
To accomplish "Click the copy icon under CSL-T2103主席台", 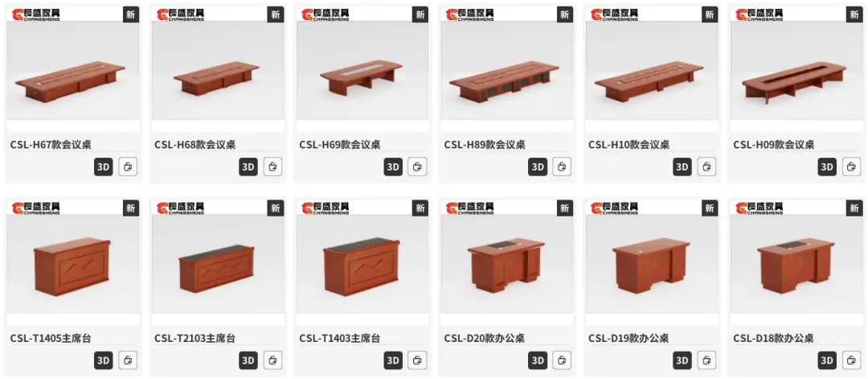I will pyautogui.click(x=272, y=360).
